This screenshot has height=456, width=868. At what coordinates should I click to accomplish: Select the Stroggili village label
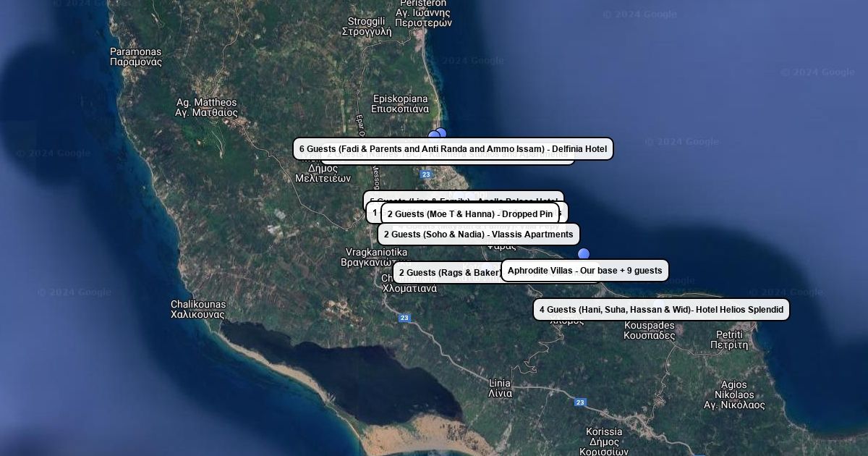click(367, 26)
